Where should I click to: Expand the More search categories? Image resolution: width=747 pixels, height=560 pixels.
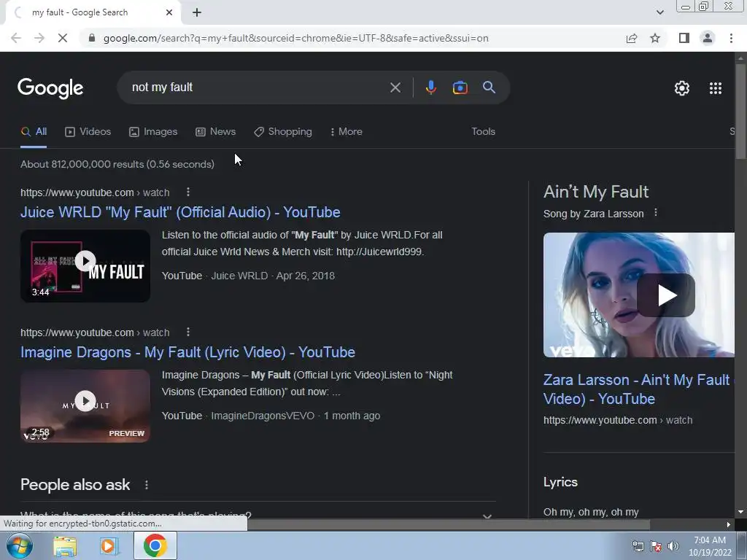[346, 132]
